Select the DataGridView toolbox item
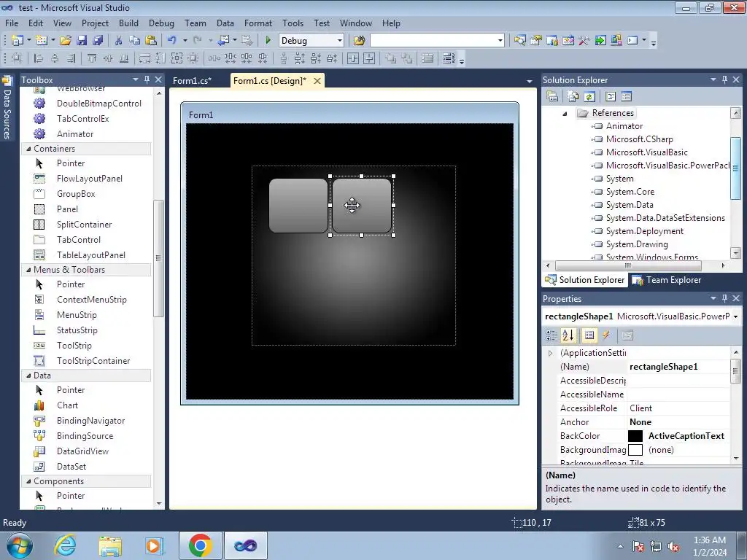 (x=82, y=451)
